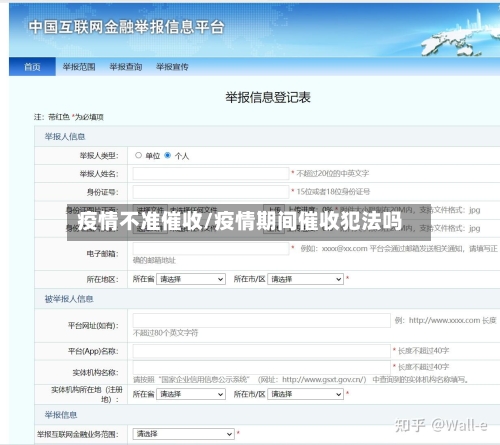Click the http://www.gsxt.gov.cn/ address text
This screenshot has height=445, width=500.
tap(324, 380)
